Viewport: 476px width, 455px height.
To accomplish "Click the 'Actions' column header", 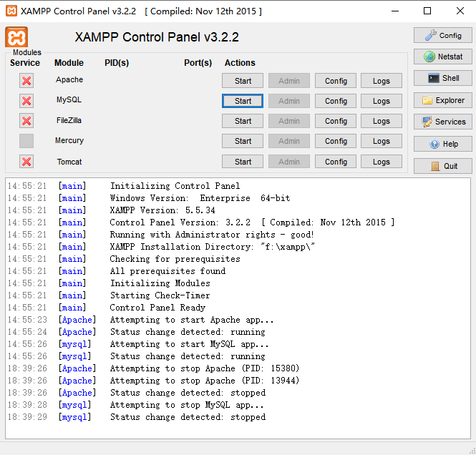I will pos(240,63).
